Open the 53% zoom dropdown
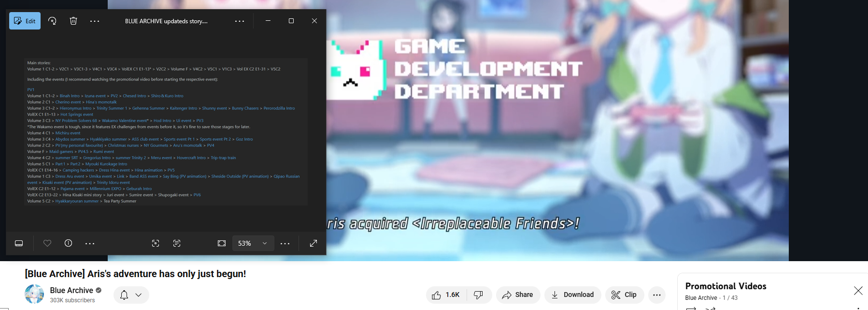868x310 pixels. tap(253, 243)
